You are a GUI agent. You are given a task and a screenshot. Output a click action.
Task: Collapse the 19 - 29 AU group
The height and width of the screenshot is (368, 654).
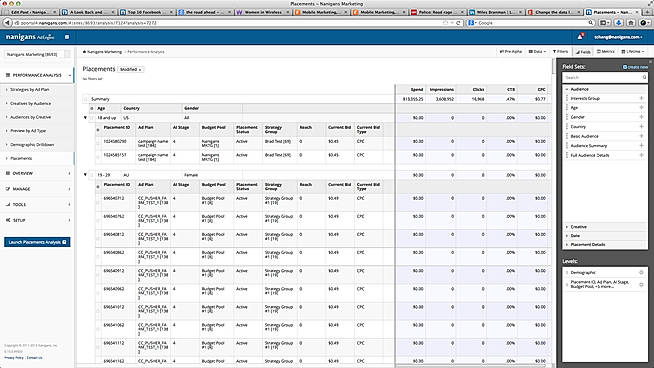pos(86,175)
